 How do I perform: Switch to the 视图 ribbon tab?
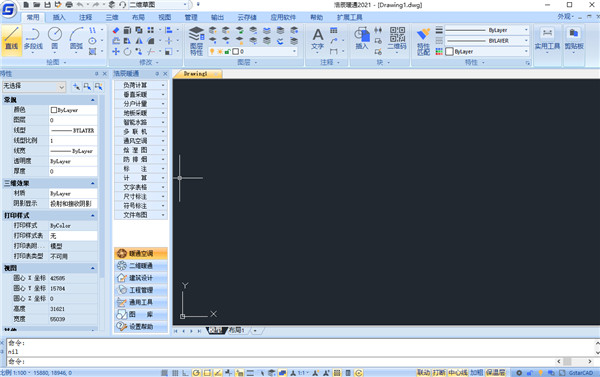click(165, 17)
